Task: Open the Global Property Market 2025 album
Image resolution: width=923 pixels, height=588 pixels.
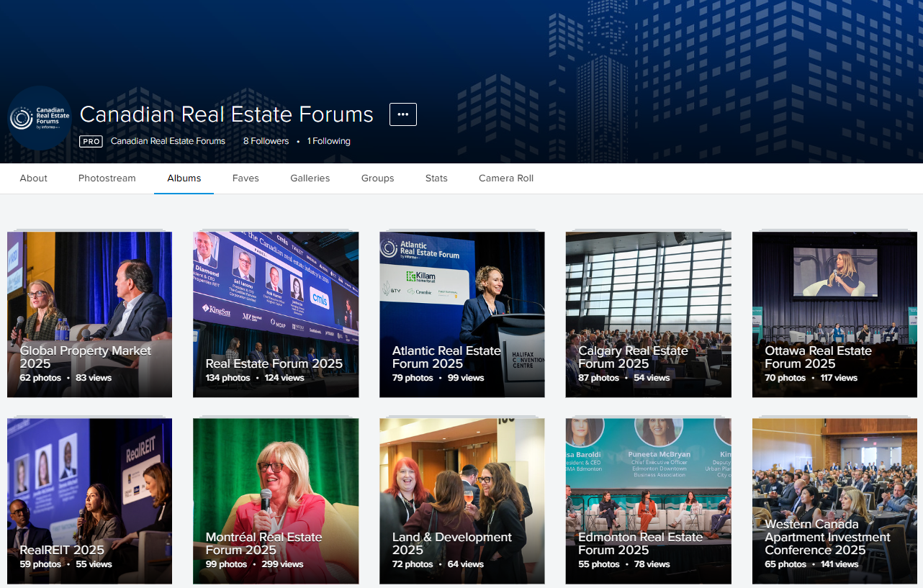Action: 89,315
